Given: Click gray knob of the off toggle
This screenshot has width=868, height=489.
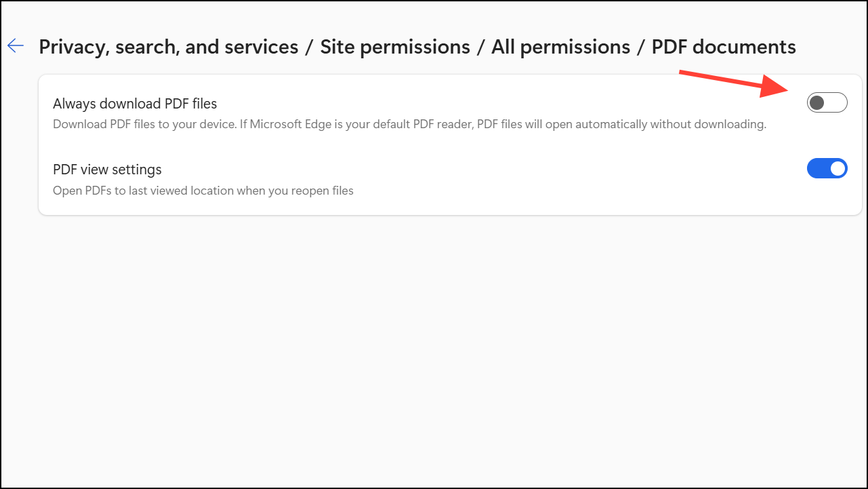Looking at the screenshot, I should click(x=817, y=103).
